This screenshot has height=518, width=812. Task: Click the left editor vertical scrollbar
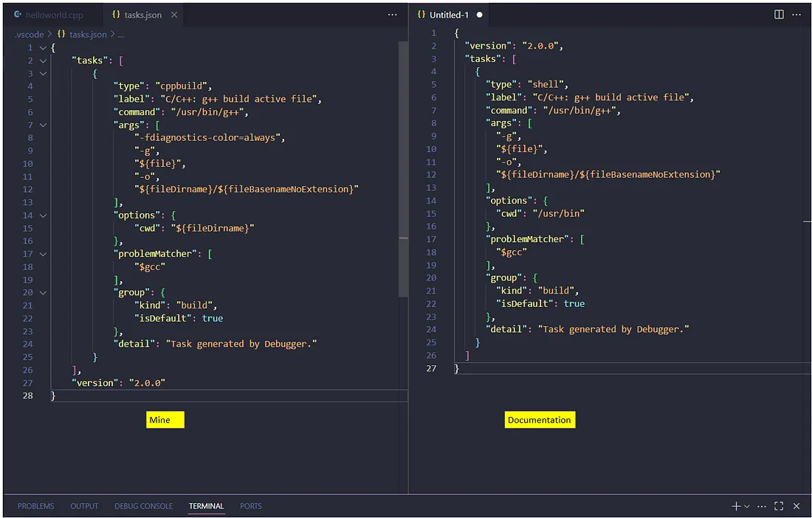(403, 169)
